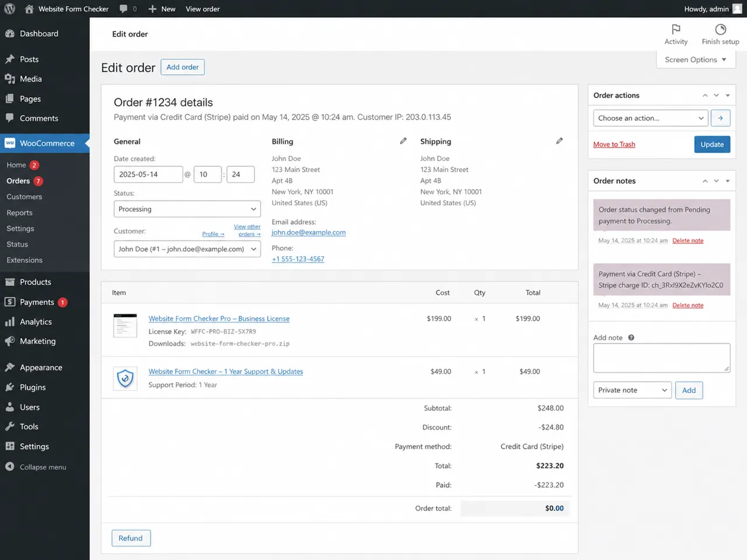Viewport: 747px width, 560px height.
Task: Edit shipping address with pencil icon
Action: coord(560,141)
